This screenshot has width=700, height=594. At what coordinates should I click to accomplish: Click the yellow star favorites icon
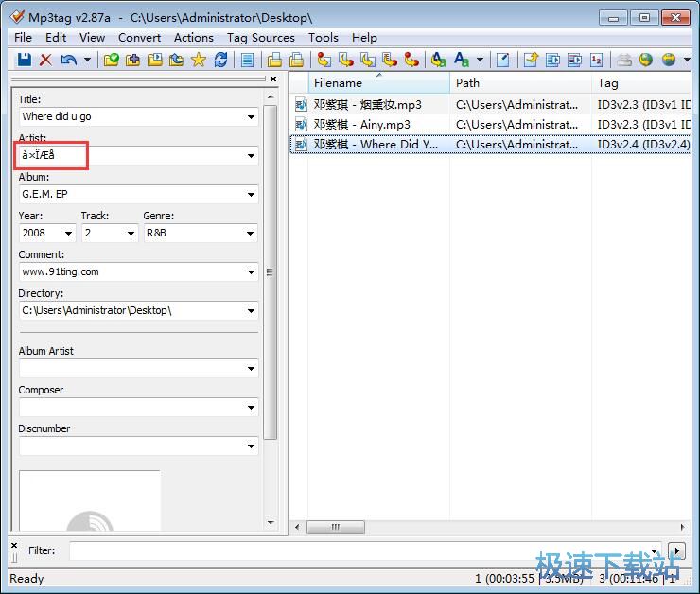199,60
